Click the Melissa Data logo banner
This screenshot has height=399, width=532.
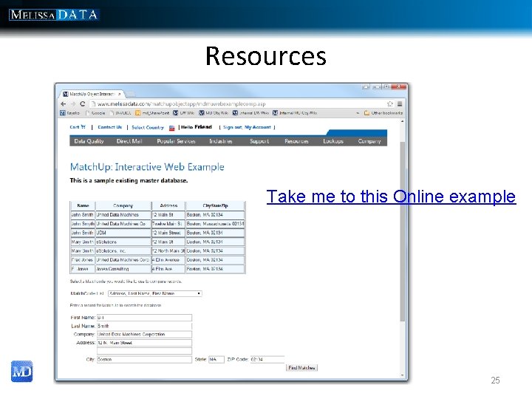54,15
